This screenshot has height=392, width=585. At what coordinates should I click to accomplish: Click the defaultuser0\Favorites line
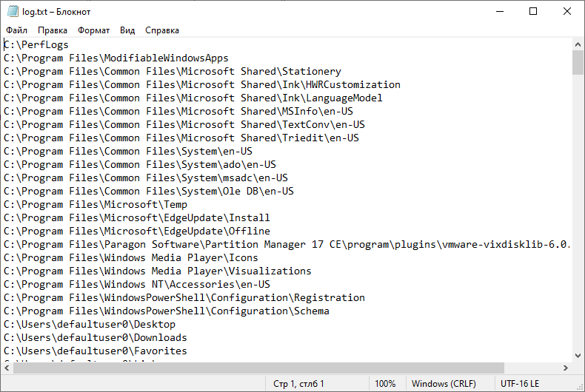96,351
